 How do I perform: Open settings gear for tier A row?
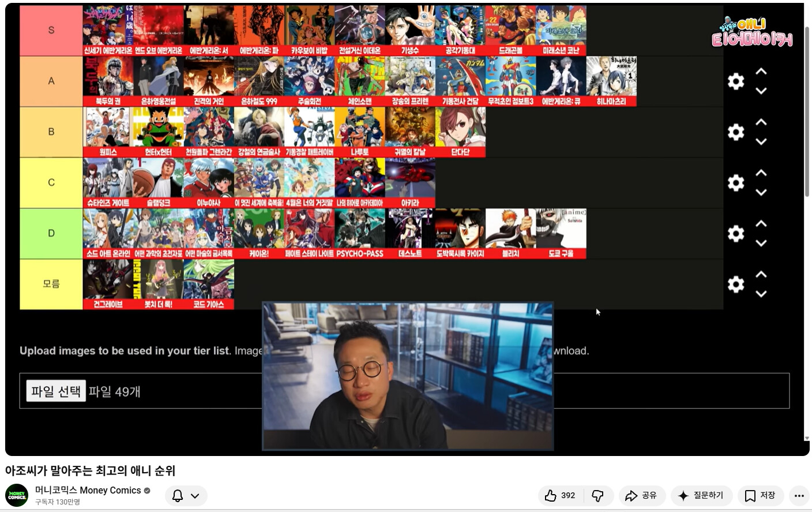click(x=736, y=81)
